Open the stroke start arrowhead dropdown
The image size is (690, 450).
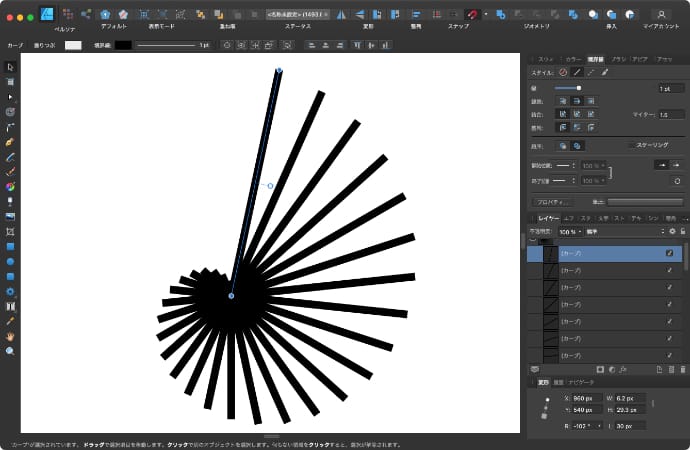(x=567, y=164)
